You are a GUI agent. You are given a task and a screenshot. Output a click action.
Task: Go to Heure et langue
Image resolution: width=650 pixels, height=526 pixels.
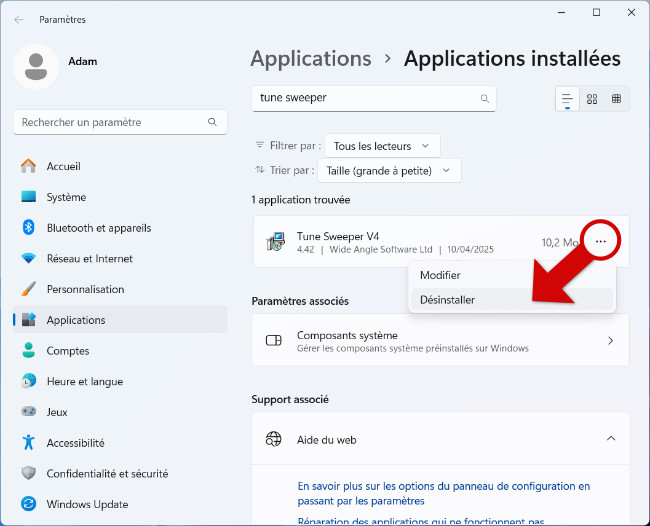point(120,381)
